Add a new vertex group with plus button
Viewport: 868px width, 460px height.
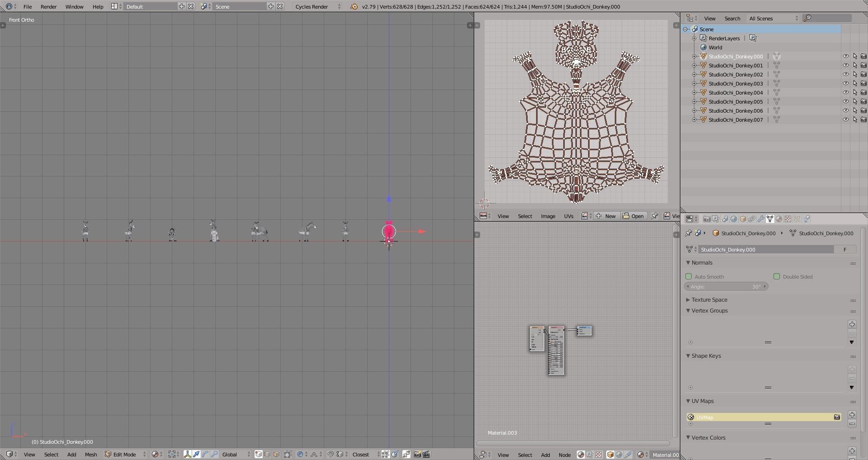[852, 324]
